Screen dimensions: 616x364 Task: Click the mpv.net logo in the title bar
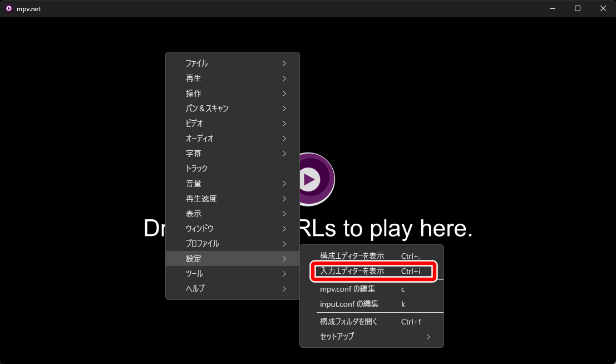(x=9, y=8)
